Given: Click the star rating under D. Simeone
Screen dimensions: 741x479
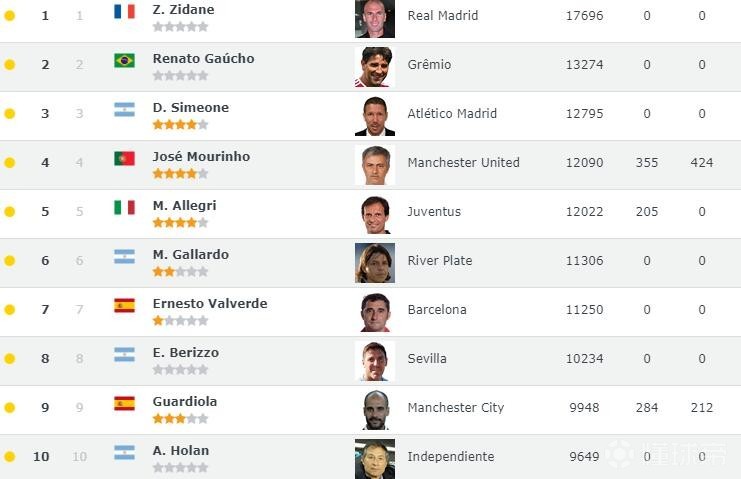Looking at the screenshot, I should 180,125.
